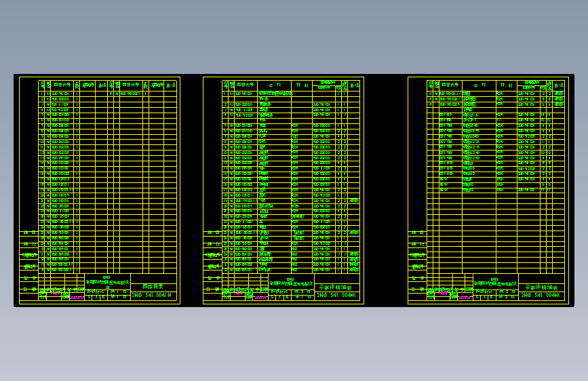Click the 图样目录 title cell on the left sheet
Viewport: 588px width, 381px height.
[153, 287]
